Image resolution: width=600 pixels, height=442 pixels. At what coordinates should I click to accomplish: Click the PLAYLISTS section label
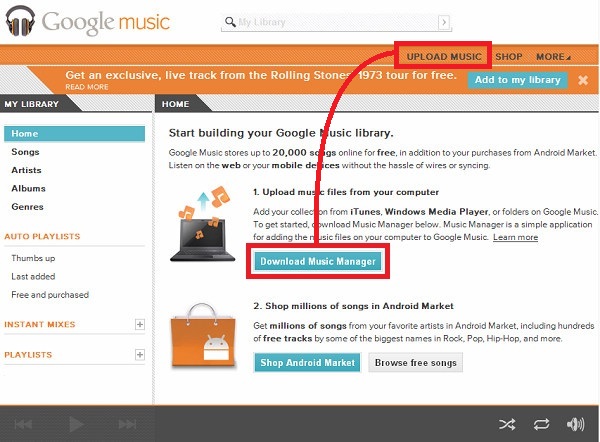click(x=28, y=355)
